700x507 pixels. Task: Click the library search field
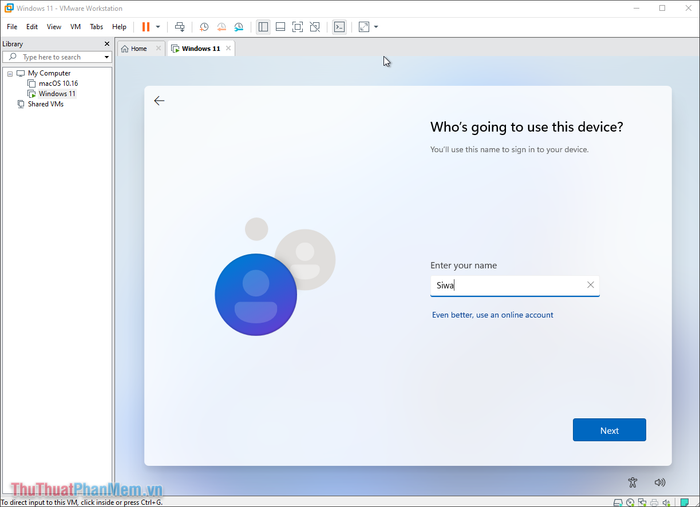[x=57, y=57]
